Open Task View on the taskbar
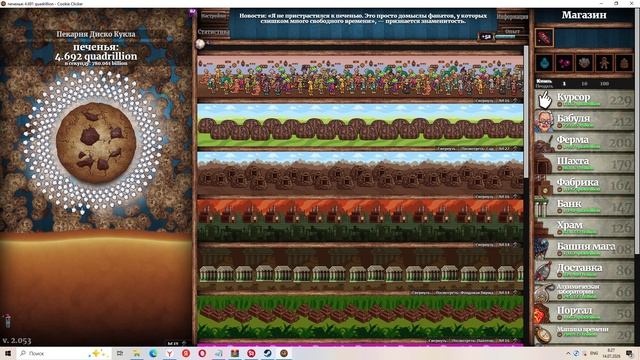Image resolution: width=640 pixels, height=360 pixels. (x=120, y=353)
